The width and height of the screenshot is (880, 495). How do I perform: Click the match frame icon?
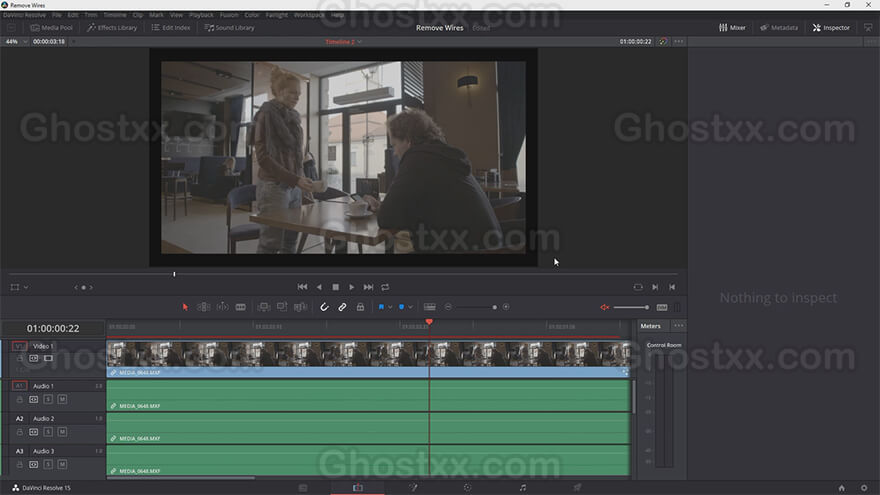tap(638, 287)
